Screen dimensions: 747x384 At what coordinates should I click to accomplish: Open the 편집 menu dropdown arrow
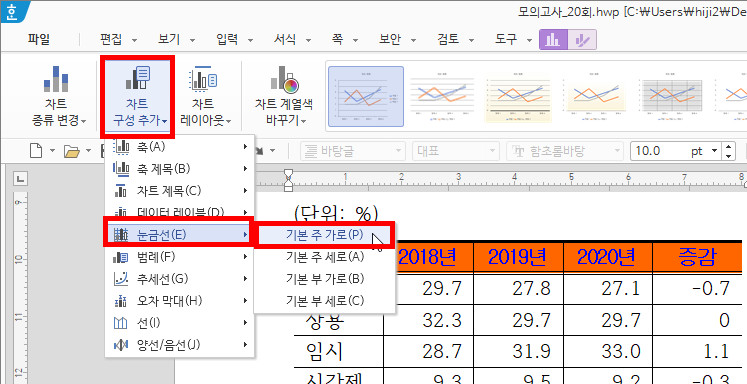tap(134, 40)
